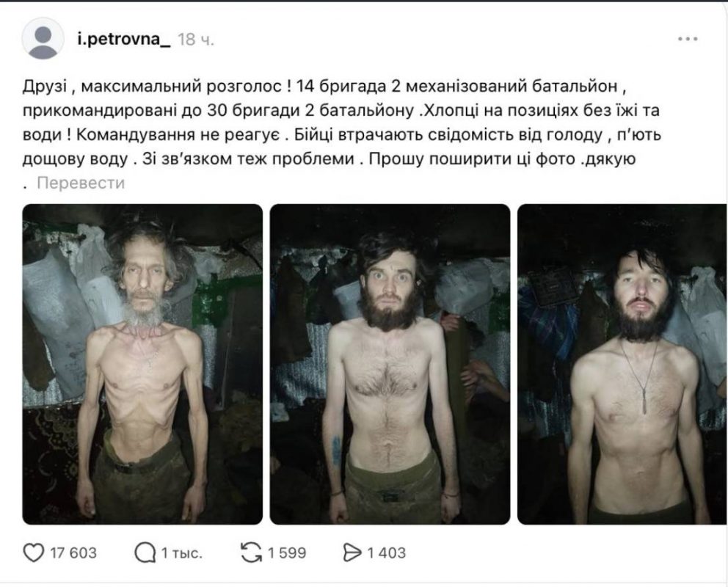728x587 pixels.
Task: View the first photo in the post
Action: [142, 364]
